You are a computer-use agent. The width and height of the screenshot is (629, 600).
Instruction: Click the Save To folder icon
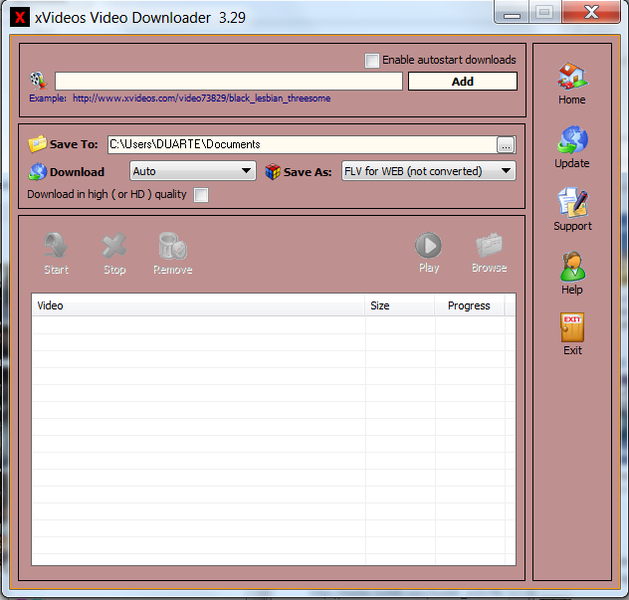tap(37, 144)
